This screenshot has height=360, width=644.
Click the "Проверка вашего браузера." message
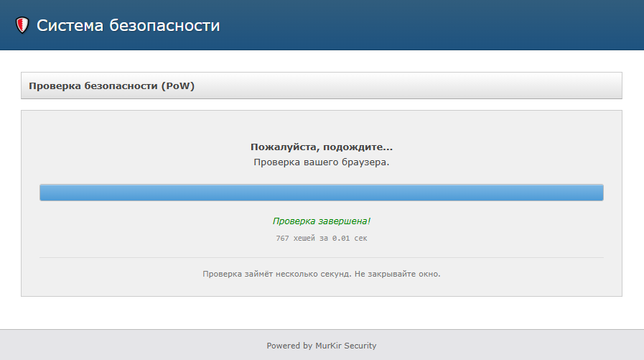[322, 162]
